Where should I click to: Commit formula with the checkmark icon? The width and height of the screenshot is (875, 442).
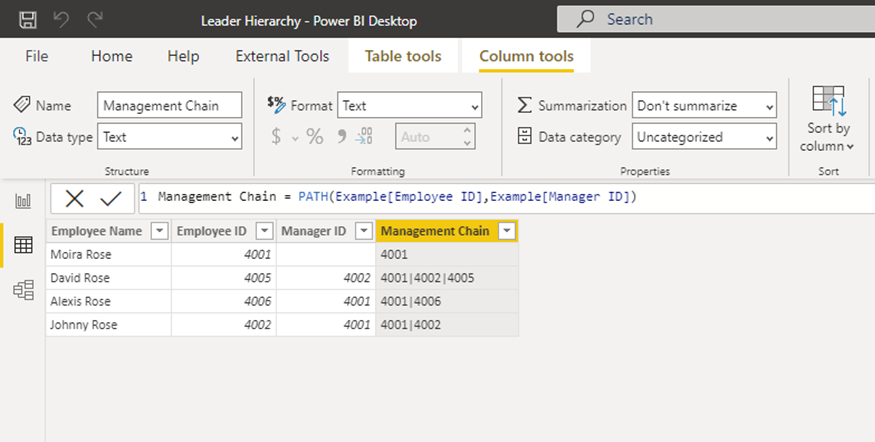pos(111,198)
